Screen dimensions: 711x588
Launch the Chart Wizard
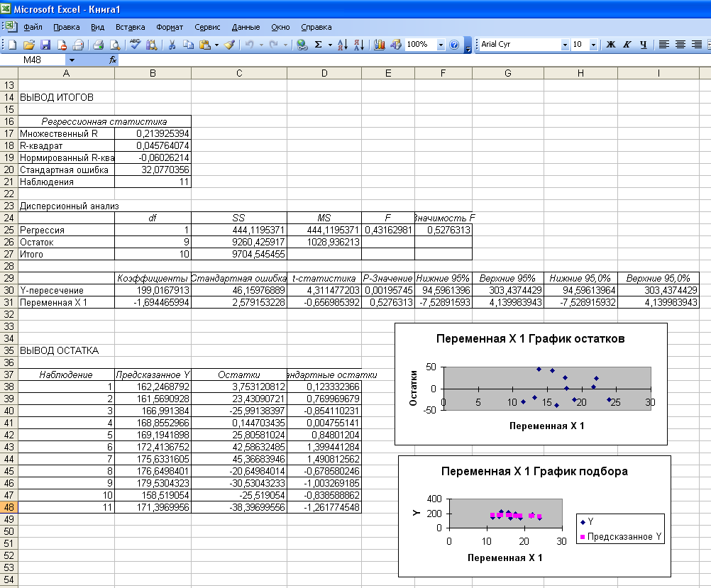(x=380, y=45)
